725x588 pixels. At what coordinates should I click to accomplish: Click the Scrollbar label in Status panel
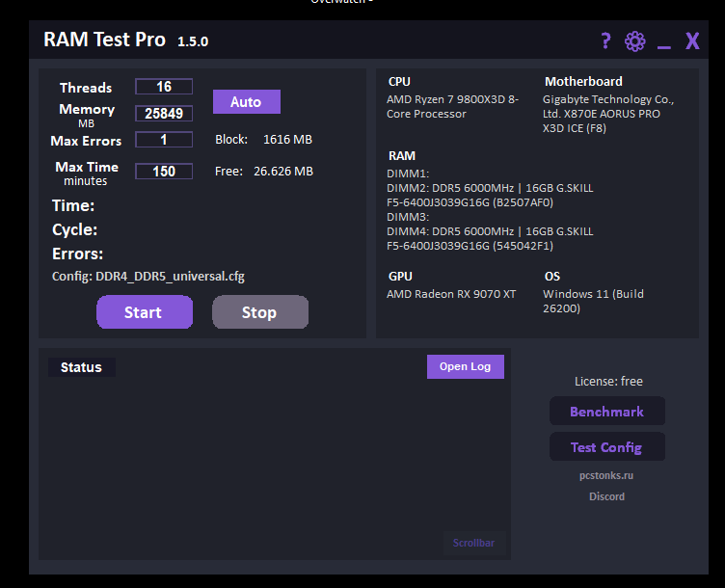[x=474, y=543]
